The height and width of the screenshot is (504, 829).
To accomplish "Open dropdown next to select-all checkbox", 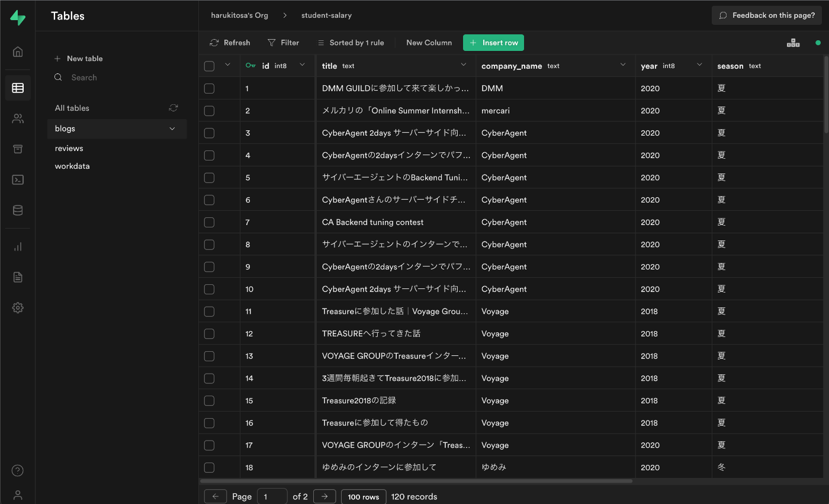I will pos(227,65).
